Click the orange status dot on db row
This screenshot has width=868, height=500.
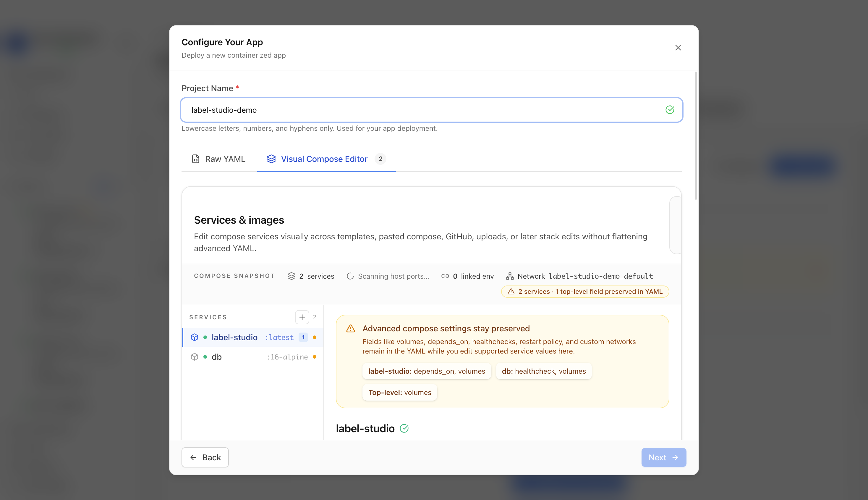point(315,357)
